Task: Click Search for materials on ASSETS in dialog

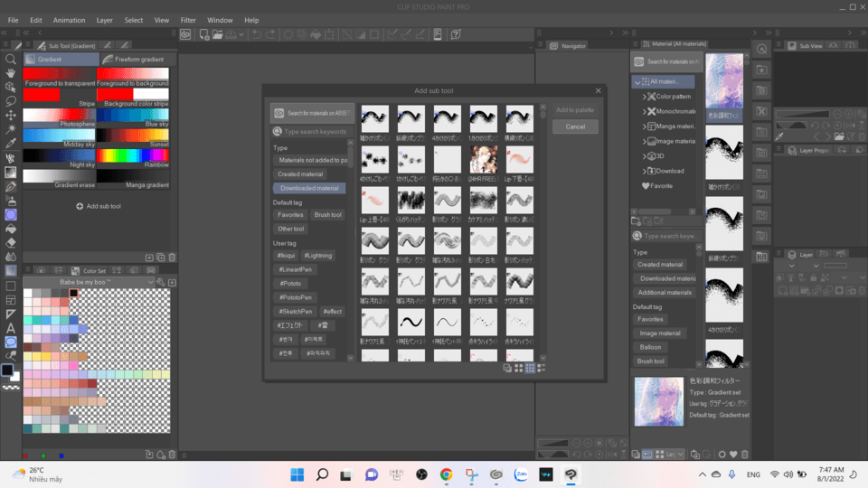Action: [313, 113]
